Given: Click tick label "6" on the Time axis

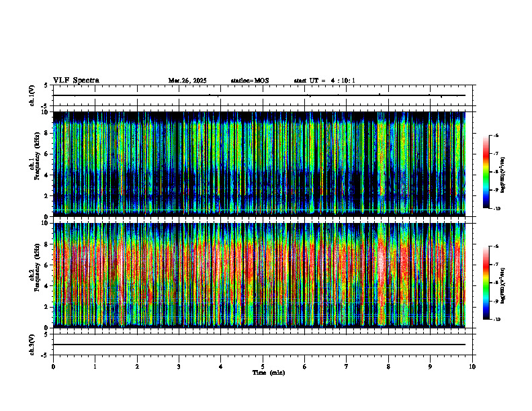Looking at the screenshot, I should pyautogui.click(x=305, y=367).
